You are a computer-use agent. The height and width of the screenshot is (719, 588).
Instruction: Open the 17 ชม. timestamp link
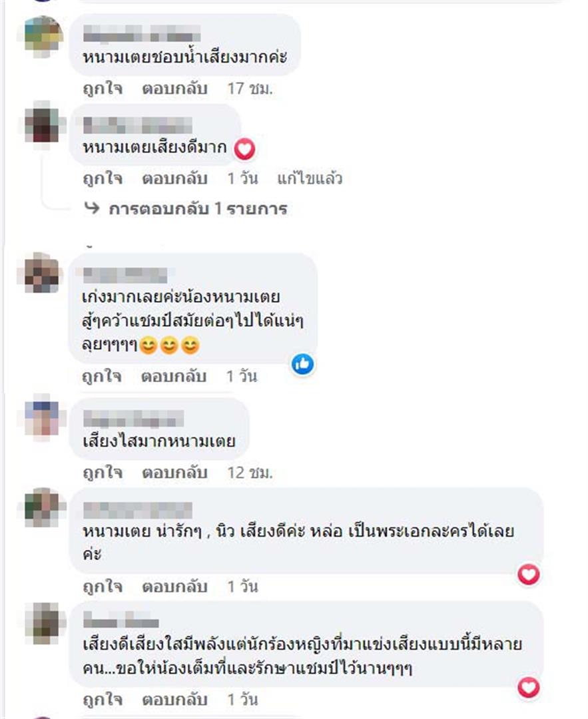[x=250, y=89]
